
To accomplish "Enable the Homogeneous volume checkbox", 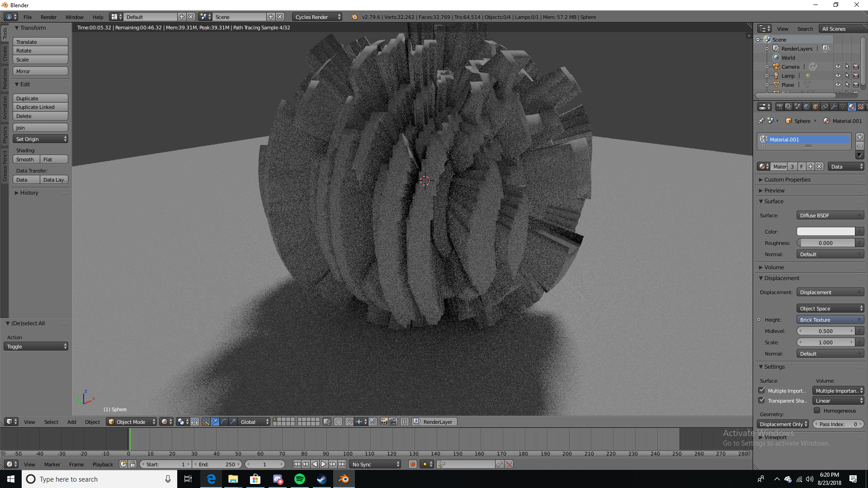I will [x=817, y=410].
